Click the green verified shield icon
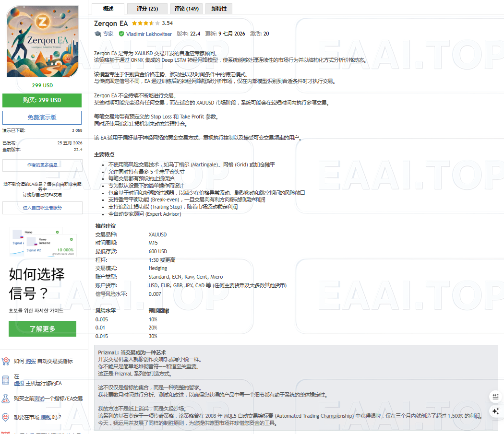Viewport: 504px width, 434px height. [121, 34]
